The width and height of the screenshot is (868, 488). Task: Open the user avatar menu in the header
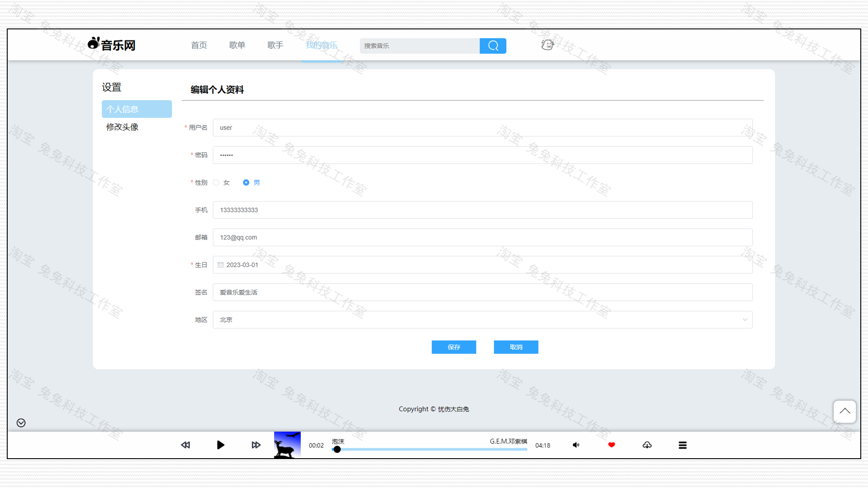[x=547, y=45]
